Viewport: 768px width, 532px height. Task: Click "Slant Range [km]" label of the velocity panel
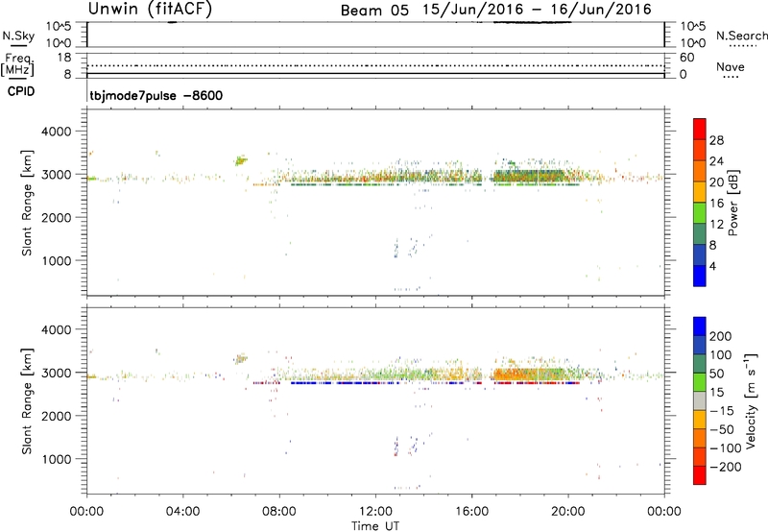[x=27, y=401]
